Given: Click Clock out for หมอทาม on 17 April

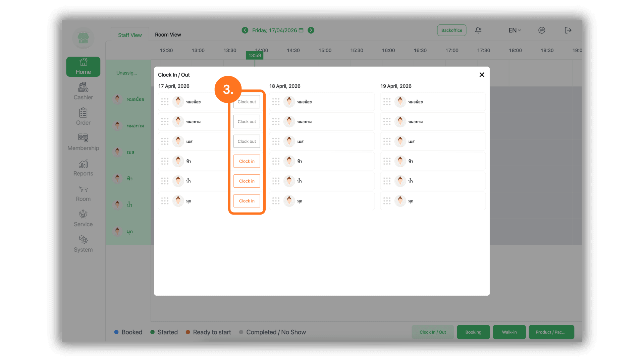Looking at the screenshot, I should [247, 121].
